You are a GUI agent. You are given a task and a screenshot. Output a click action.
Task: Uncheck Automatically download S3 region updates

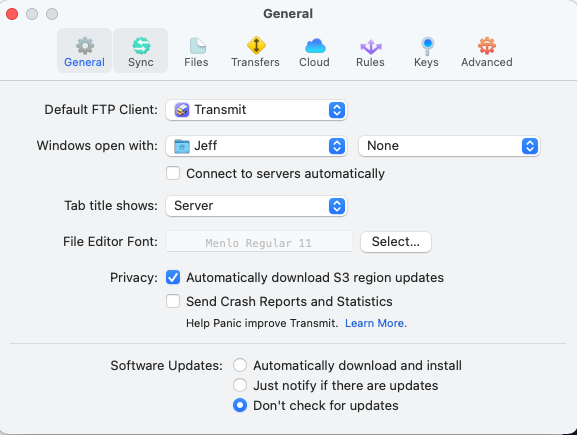[x=173, y=277]
